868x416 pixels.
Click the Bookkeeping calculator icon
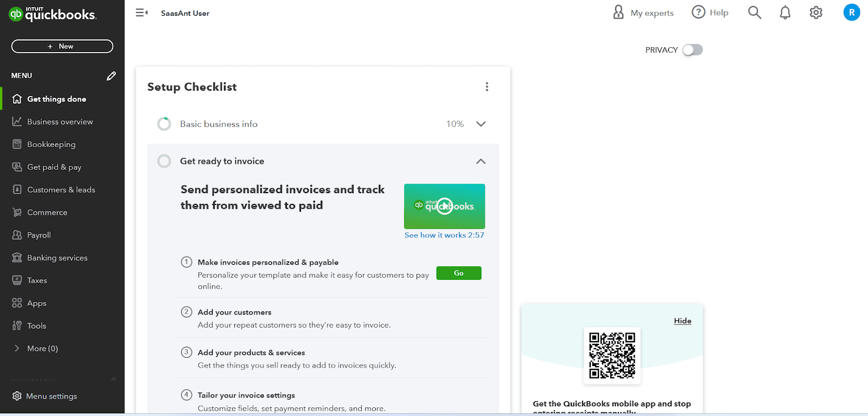17,144
